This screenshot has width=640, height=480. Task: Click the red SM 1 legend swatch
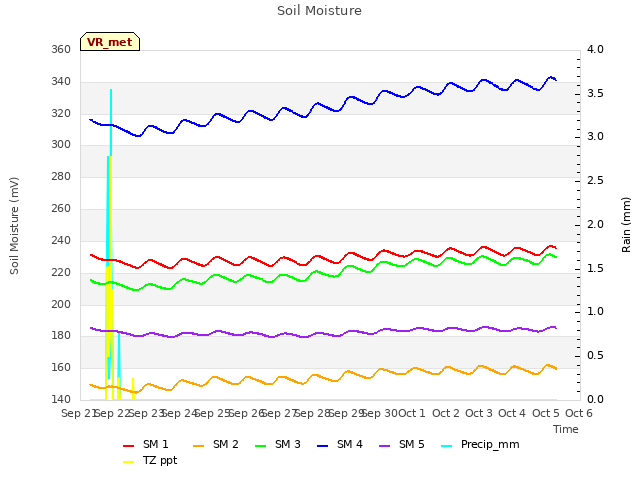[x=129, y=446]
